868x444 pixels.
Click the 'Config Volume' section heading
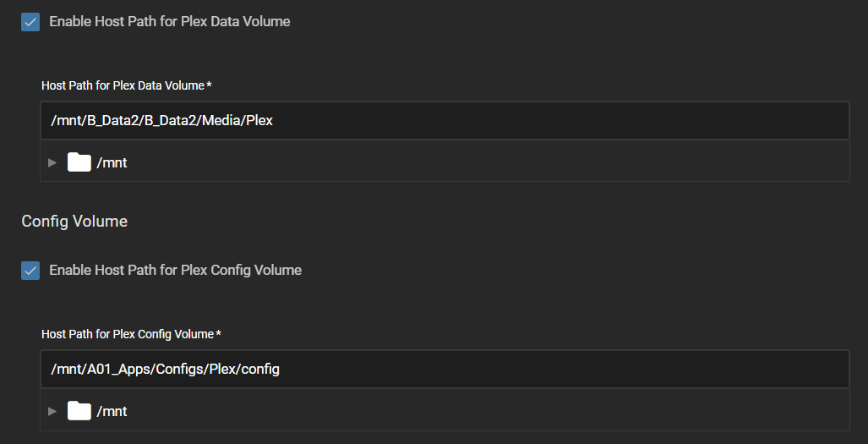point(74,222)
